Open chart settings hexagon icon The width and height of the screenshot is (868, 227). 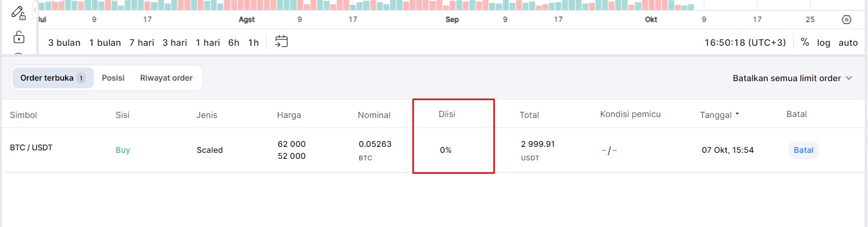[847, 19]
